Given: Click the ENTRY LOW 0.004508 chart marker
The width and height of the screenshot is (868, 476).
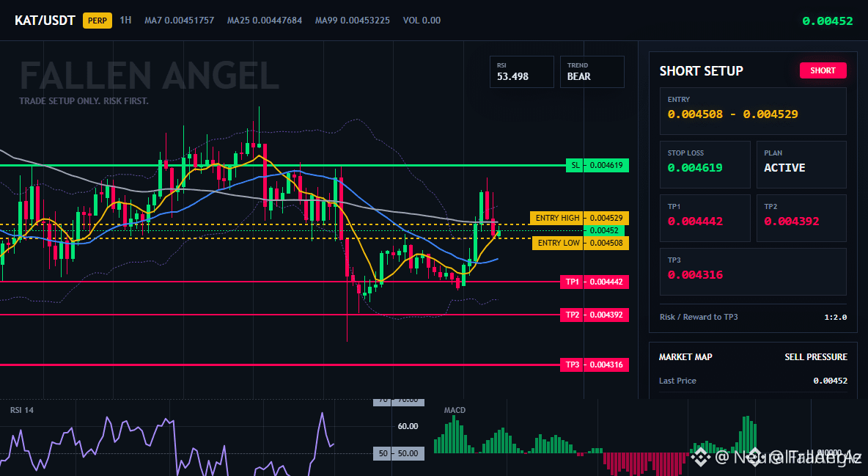Looking at the screenshot, I should click(x=580, y=243).
